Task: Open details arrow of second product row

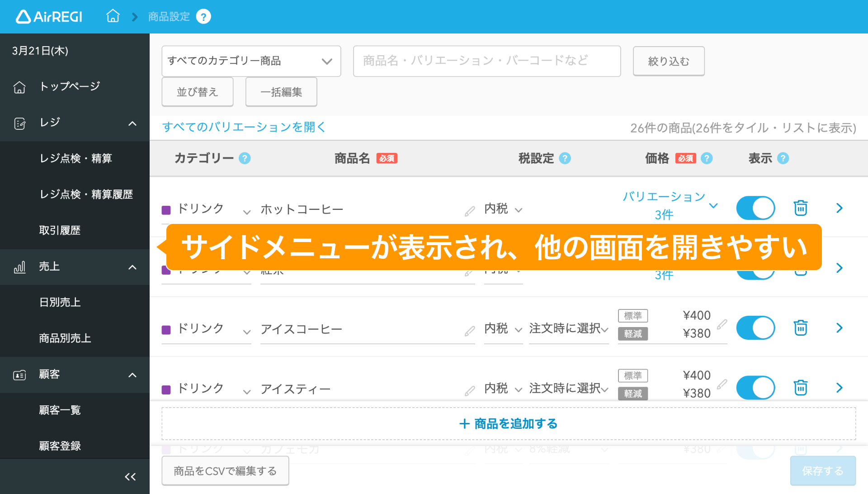Action: [x=840, y=268]
